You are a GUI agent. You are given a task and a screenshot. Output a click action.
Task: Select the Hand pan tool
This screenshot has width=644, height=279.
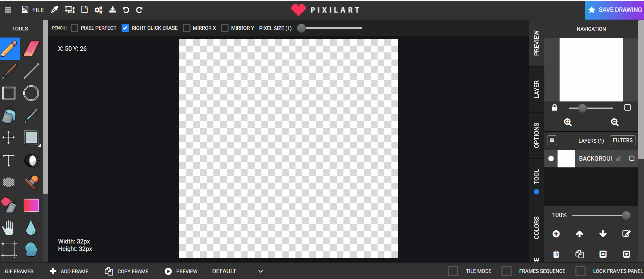click(x=8, y=228)
